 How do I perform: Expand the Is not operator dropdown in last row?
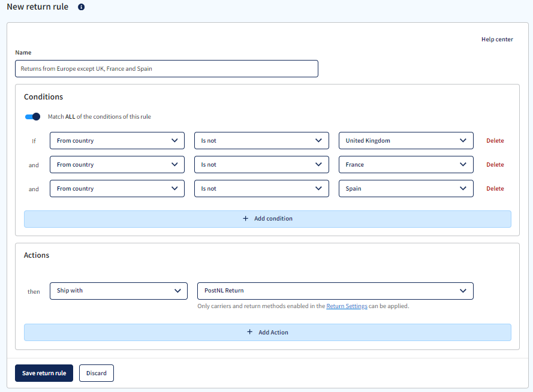pos(261,188)
